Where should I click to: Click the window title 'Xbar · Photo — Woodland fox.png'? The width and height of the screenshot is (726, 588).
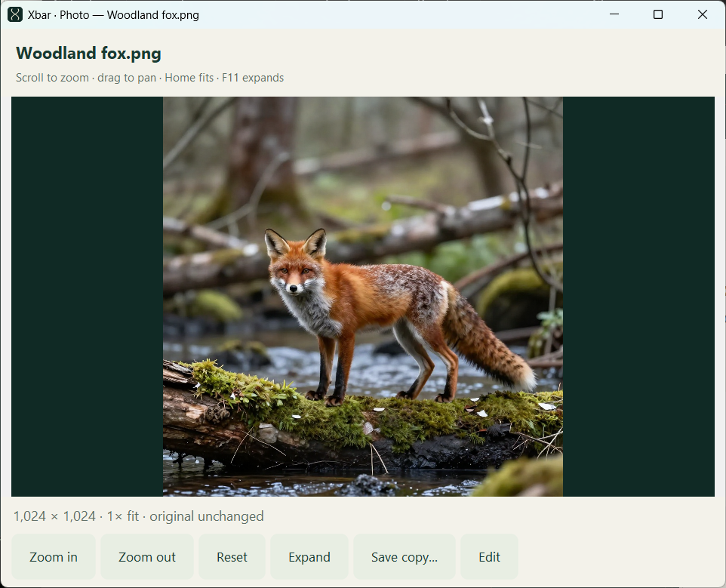click(113, 15)
